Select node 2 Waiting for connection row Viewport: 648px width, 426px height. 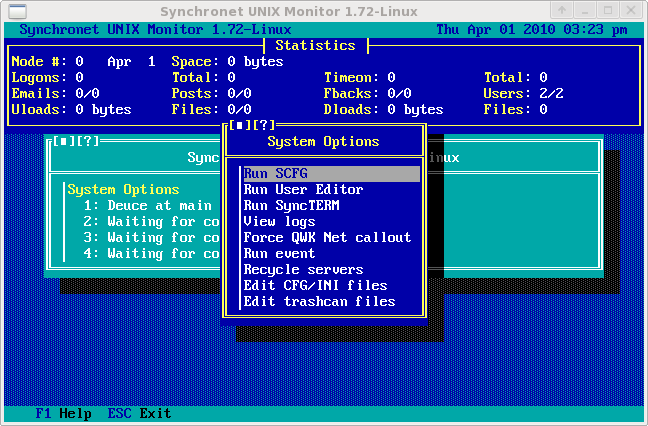click(x=151, y=221)
